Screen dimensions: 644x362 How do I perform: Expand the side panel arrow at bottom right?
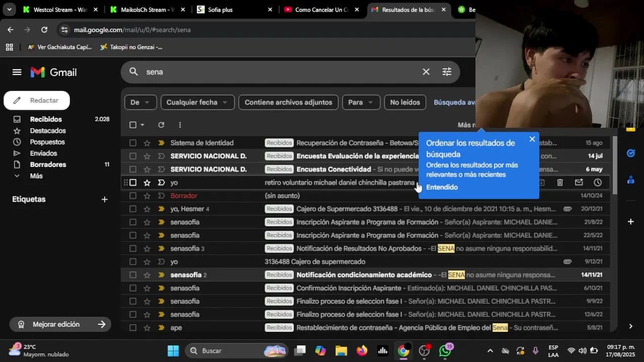click(x=630, y=326)
